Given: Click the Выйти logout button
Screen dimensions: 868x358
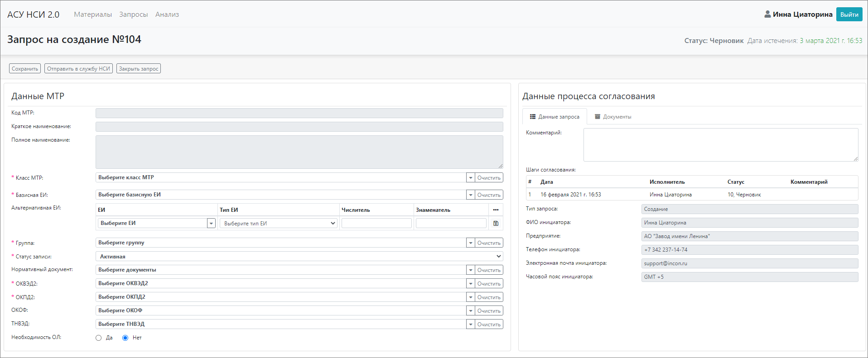Looking at the screenshot, I should [x=849, y=14].
